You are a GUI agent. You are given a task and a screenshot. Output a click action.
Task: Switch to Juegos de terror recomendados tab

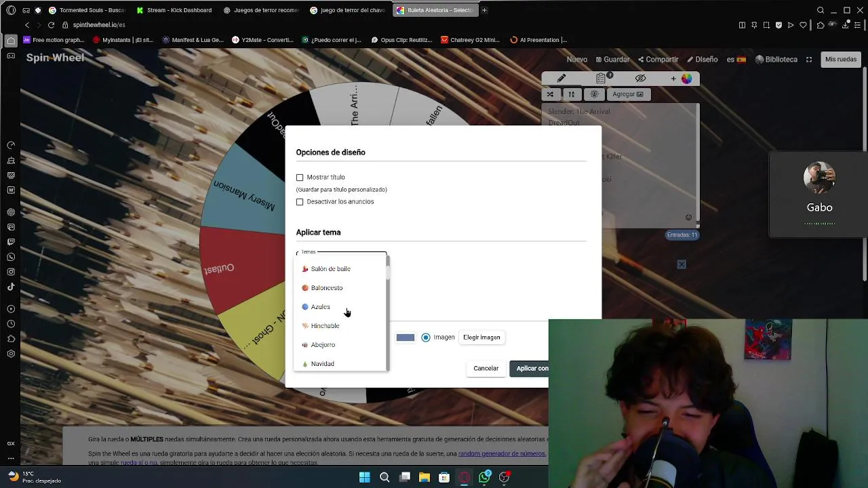click(x=261, y=10)
